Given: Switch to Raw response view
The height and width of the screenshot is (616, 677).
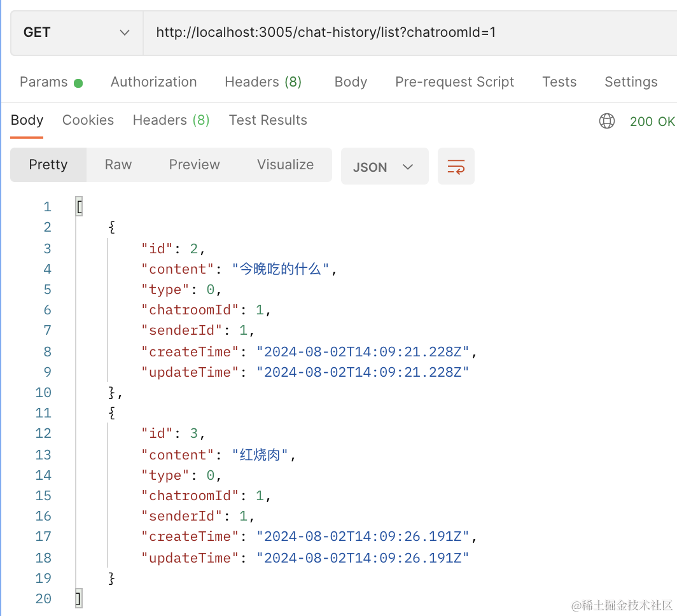Looking at the screenshot, I should pyautogui.click(x=118, y=165).
